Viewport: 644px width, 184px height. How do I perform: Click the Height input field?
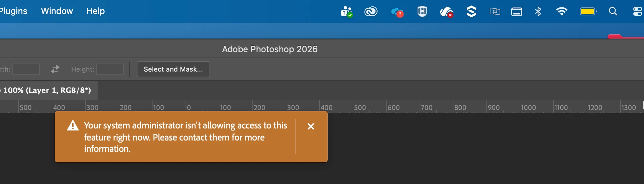[x=110, y=69]
